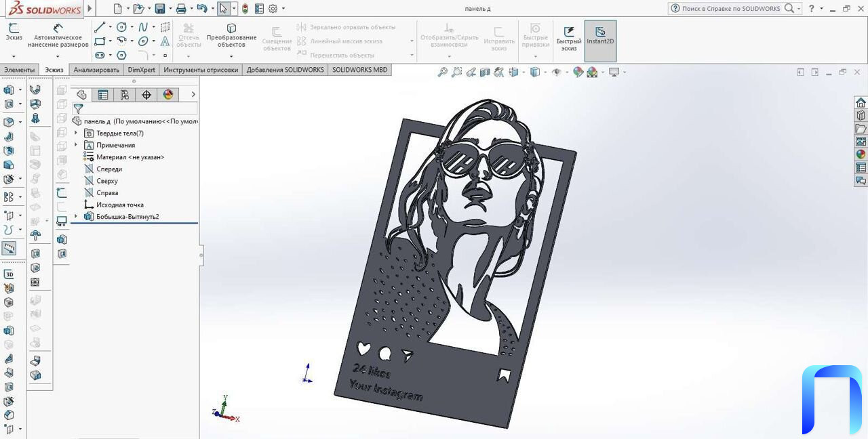This screenshot has height=439, width=868.
Task: Click the Преобразование объектов button
Action: tap(231, 37)
